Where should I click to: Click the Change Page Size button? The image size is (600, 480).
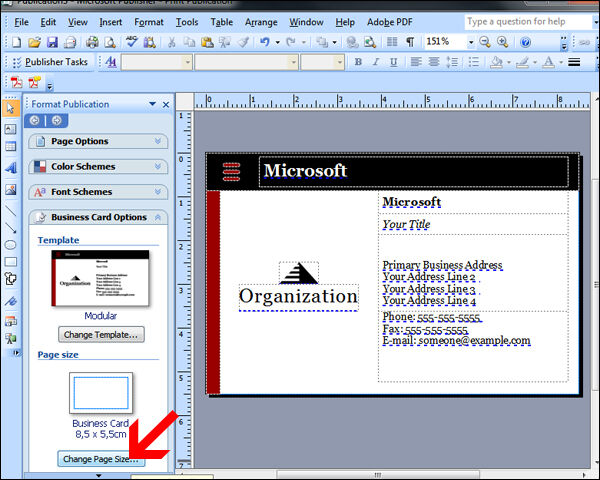(101, 459)
